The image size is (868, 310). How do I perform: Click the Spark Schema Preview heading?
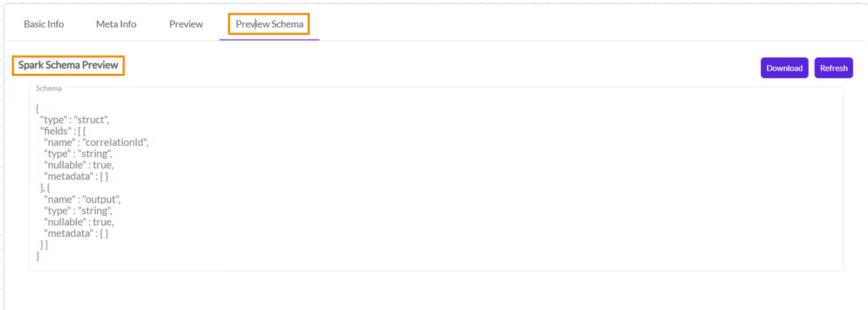click(x=68, y=65)
